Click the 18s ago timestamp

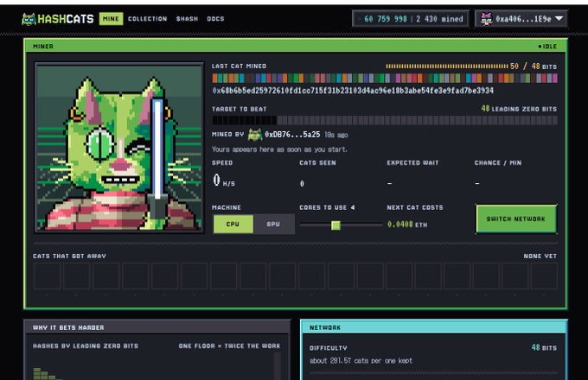[x=336, y=135]
